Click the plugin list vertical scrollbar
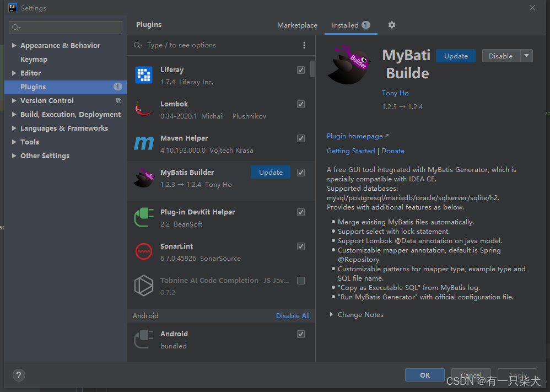This screenshot has width=550, height=392. pyautogui.click(x=312, y=69)
